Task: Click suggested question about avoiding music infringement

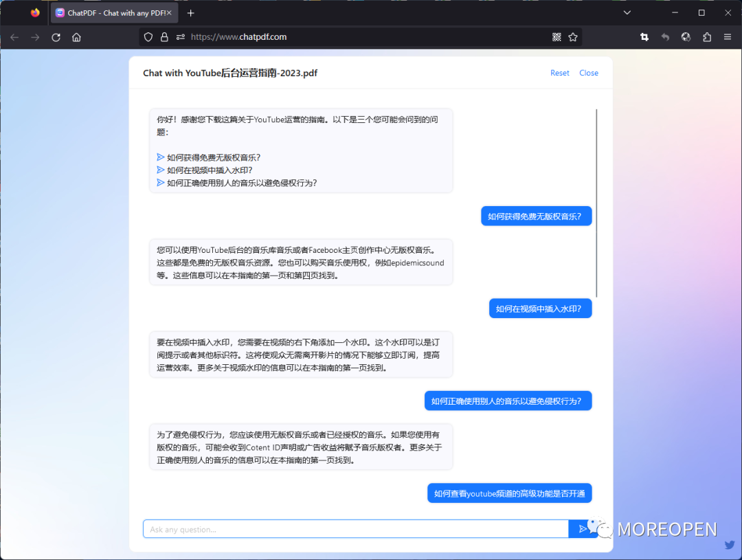Action: 242,183
